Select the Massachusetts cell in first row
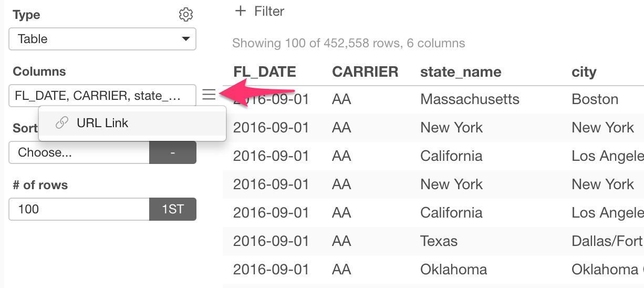Screen dimensions: 644x288 point(470,99)
